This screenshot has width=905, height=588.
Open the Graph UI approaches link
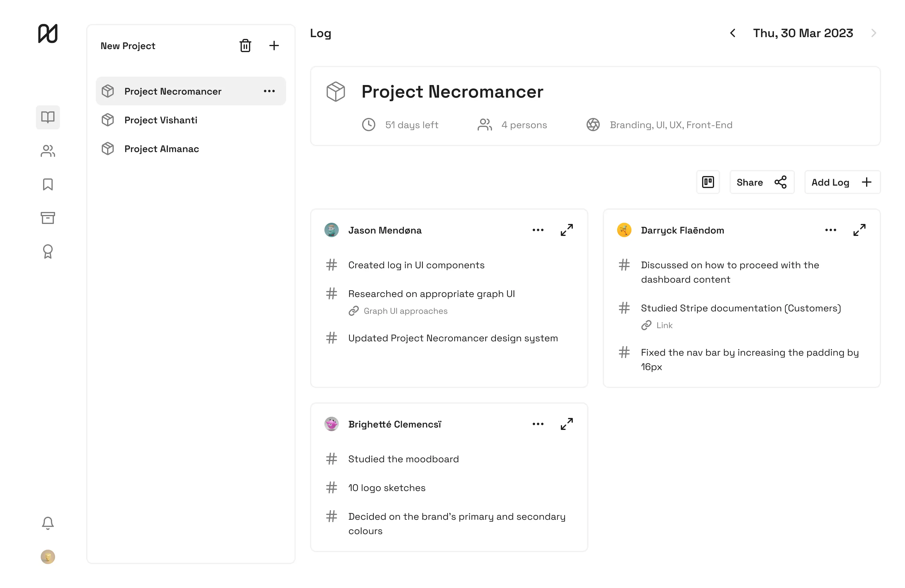(x=405, y=311)
